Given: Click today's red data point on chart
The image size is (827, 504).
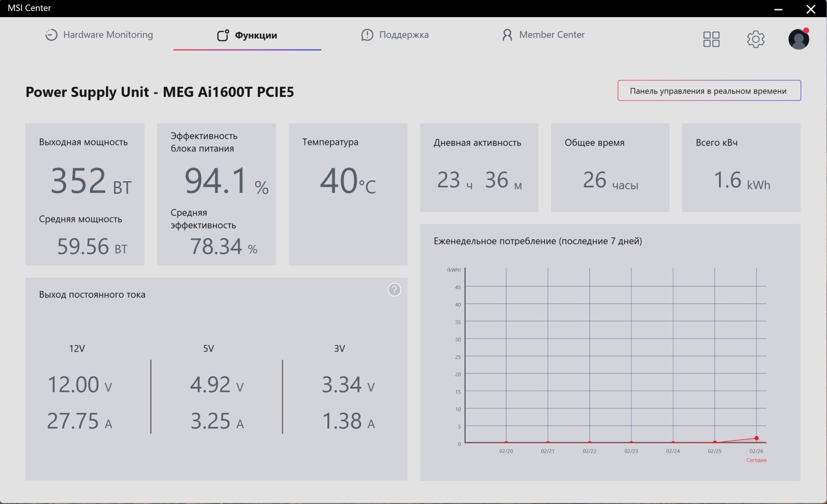Looking at the screenshot, I should 756,438.
